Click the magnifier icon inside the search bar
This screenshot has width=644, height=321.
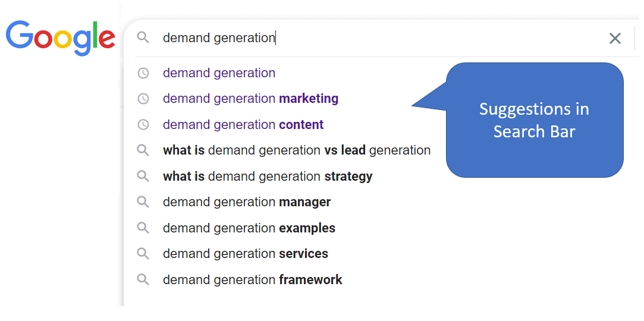(143, 38)
